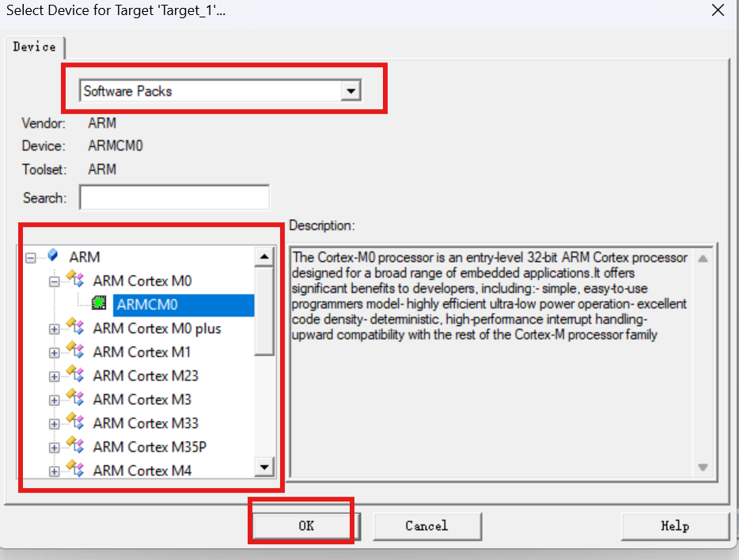Select the ARM Cortex M35P row
The image size is (739, 560).
[x=150, y=446]
